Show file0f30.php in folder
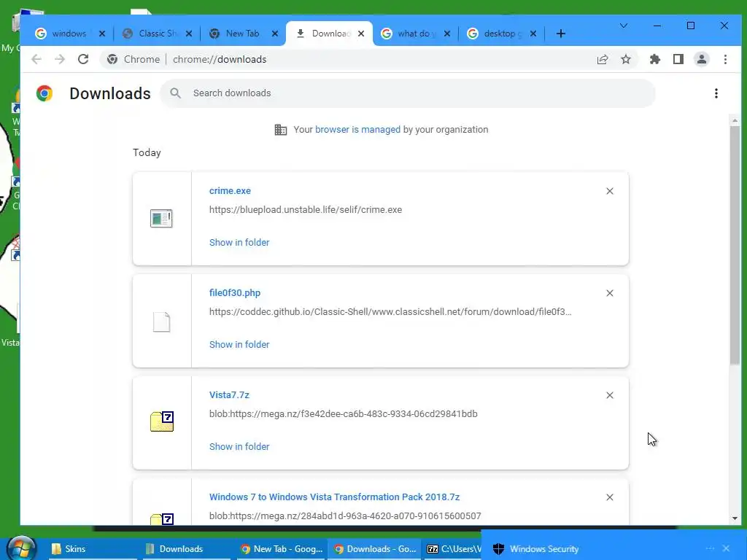747x560 pixels. [239, 344]
